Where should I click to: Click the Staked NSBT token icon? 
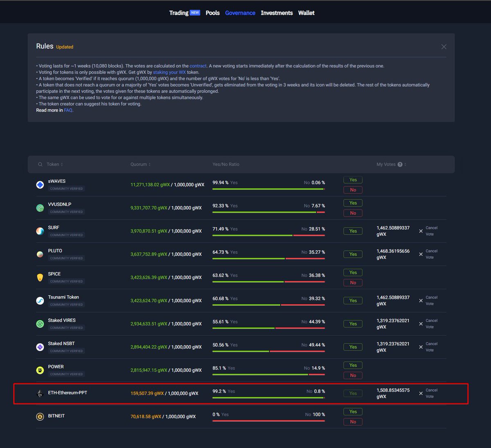[40, 347]
